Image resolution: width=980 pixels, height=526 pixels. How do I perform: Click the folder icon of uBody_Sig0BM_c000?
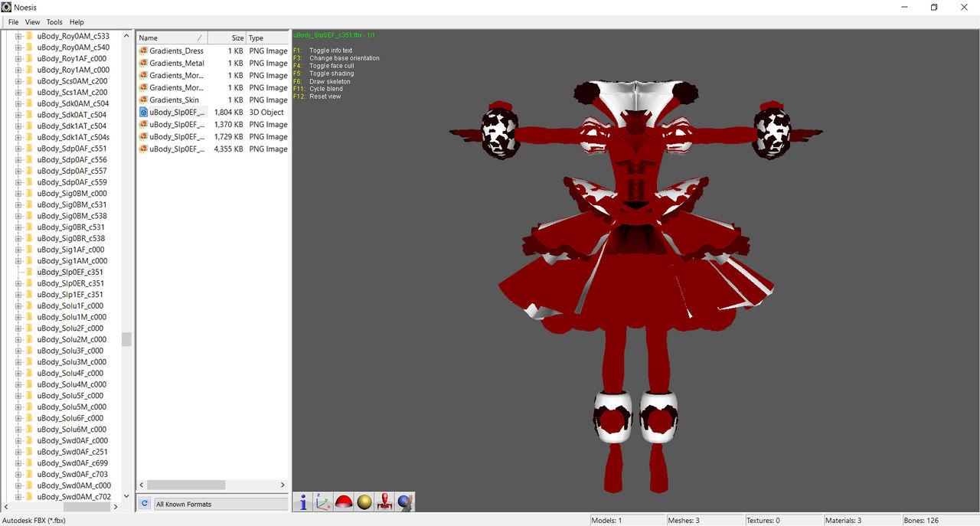coord(29,193)
